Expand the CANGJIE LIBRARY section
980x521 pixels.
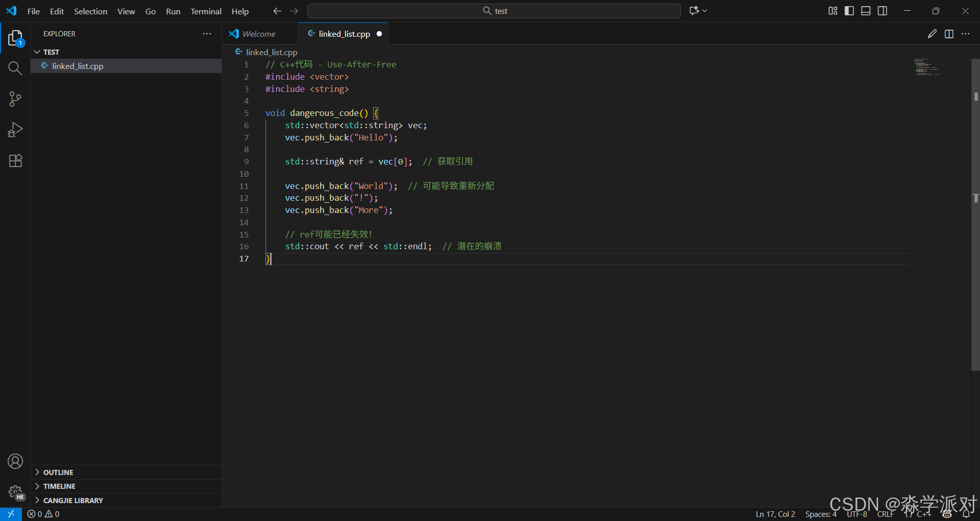click(x=126, y=501)
